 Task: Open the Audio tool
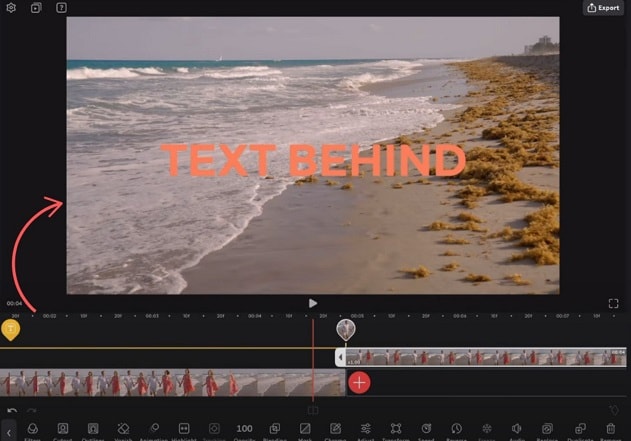517,431
